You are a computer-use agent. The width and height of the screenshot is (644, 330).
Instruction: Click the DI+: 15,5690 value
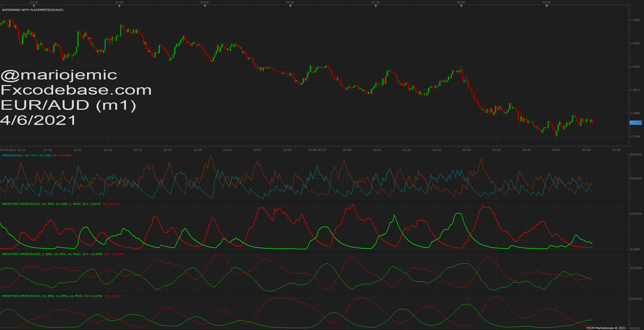pyautogui.click(x=93, y=254)
